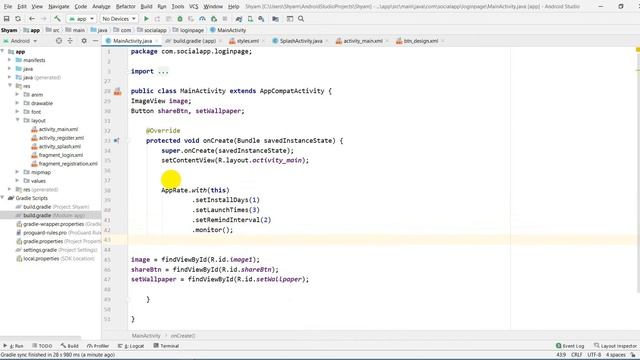The height and width of the screenshot is (360, 640).
Task: Hide the Project panel with minus icon
Action: (x=95, y=41)
